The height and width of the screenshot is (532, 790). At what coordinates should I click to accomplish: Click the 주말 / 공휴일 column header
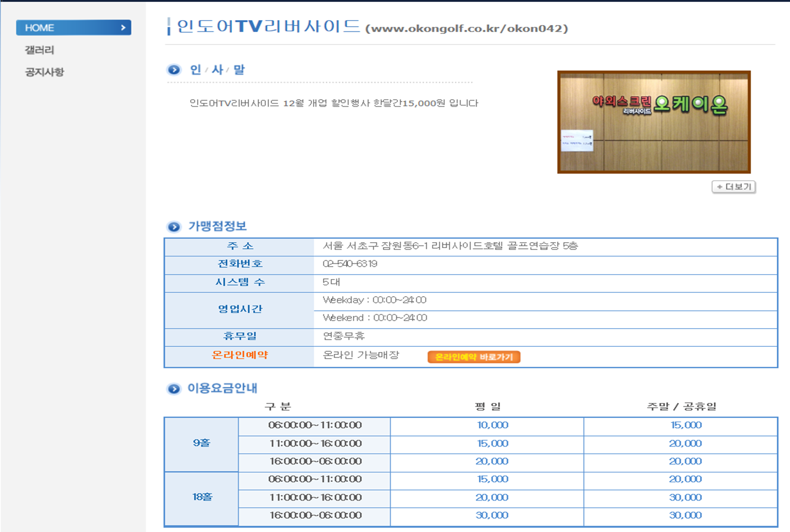tap(681, 407)
